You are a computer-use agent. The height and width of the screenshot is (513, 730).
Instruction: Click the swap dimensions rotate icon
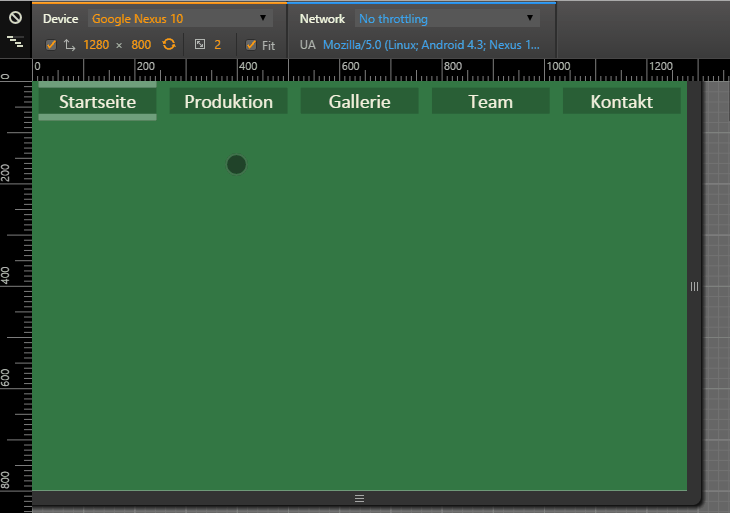[x=170, y=45]
